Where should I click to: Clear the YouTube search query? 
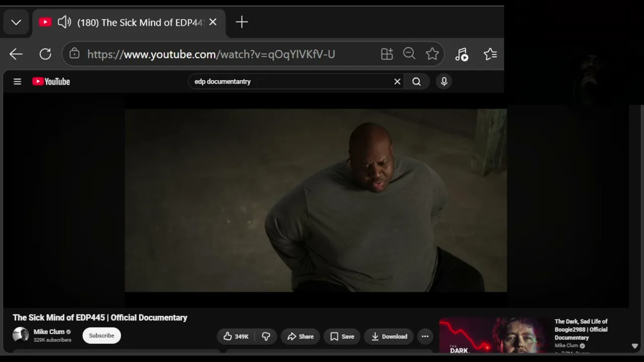[397, 81]
